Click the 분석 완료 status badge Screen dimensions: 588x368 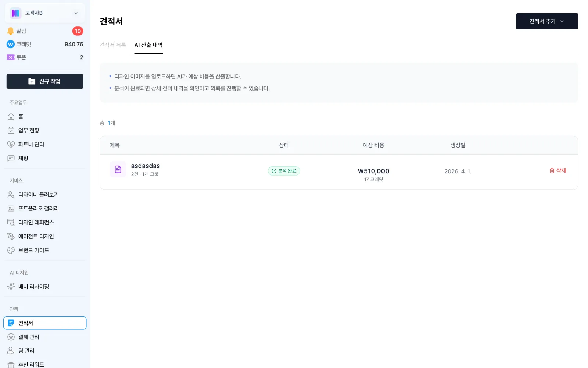[x=284, y=171]
